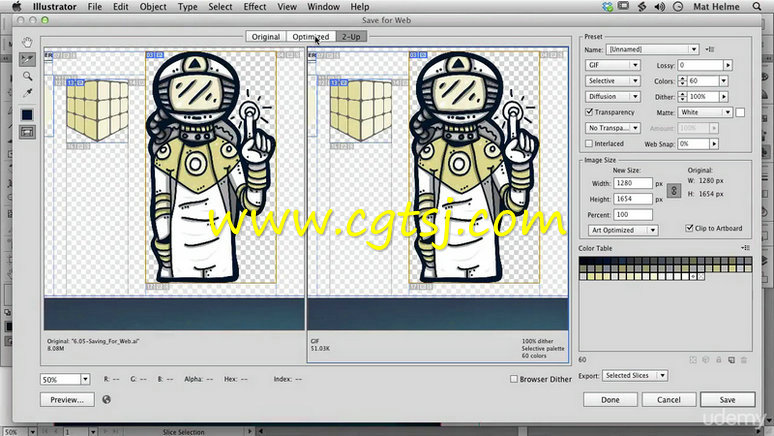Select the Slice Select tool

(27, 60)
